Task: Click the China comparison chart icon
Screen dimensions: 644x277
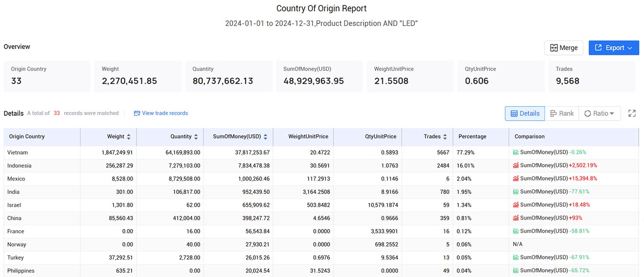Action: pyautogui.click(x=516, y=218)
